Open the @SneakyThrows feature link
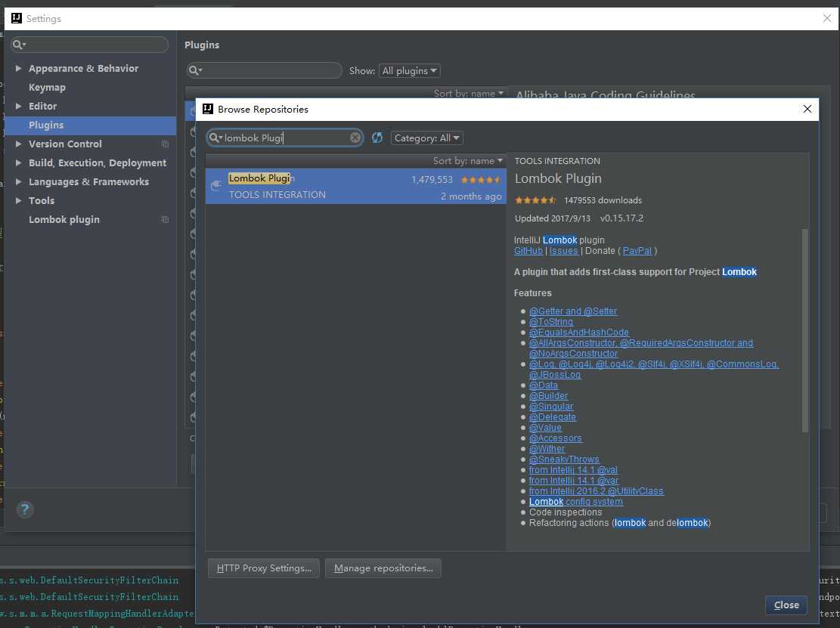Image resolution: width=840 pixels, height=628 pixels. [x=564, y=459]
